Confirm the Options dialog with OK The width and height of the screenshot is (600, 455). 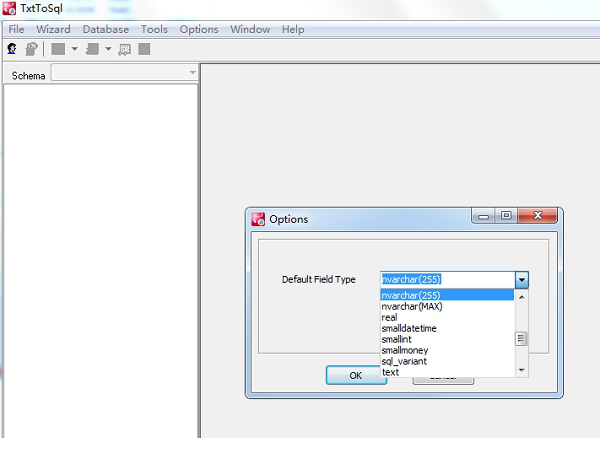pos(356,375)
